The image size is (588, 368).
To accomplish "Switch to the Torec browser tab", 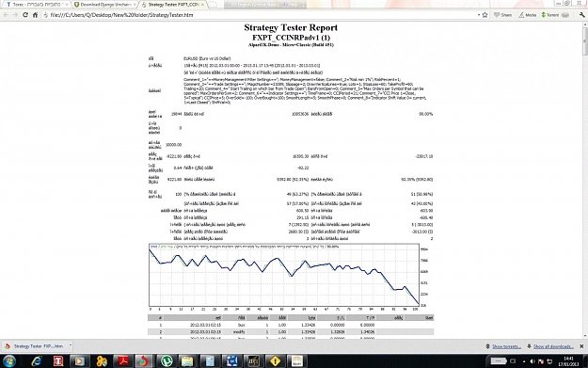I will coord(36,5).
